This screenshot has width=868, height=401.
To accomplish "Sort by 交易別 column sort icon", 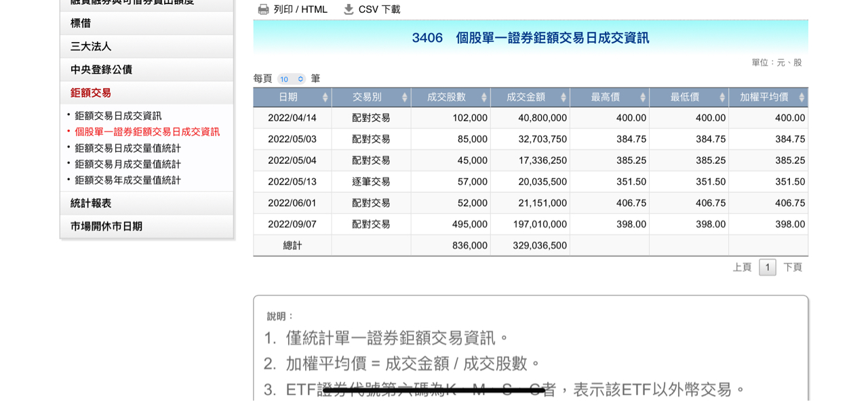I will [404, 98].
